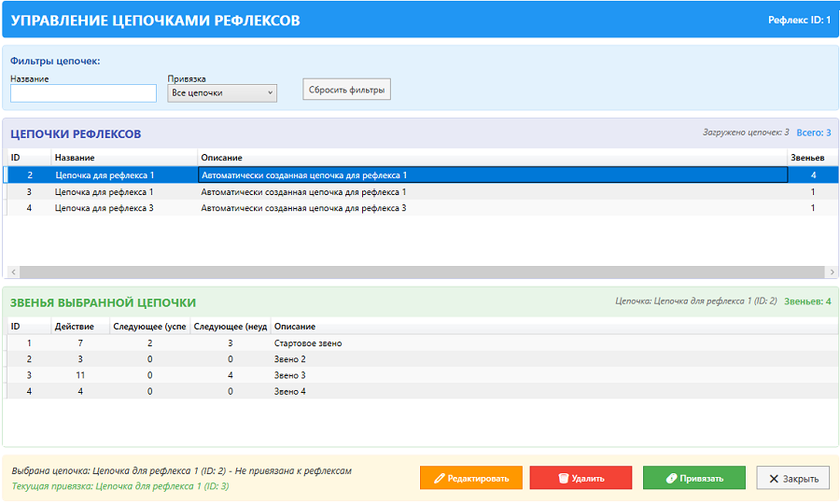Click the trash icon on Удалить button

[x=564, y=479]
